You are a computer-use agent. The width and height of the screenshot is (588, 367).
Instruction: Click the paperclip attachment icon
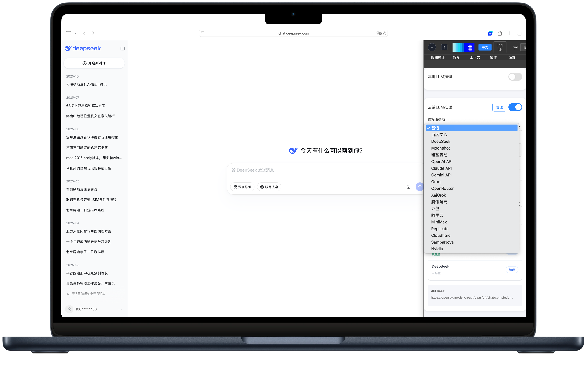click(408, 187)
